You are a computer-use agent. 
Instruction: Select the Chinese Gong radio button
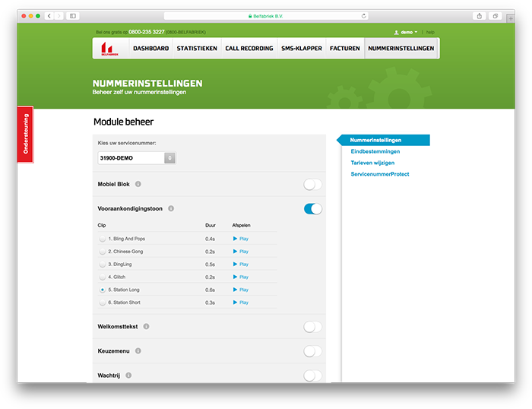(x=103, y=252)
